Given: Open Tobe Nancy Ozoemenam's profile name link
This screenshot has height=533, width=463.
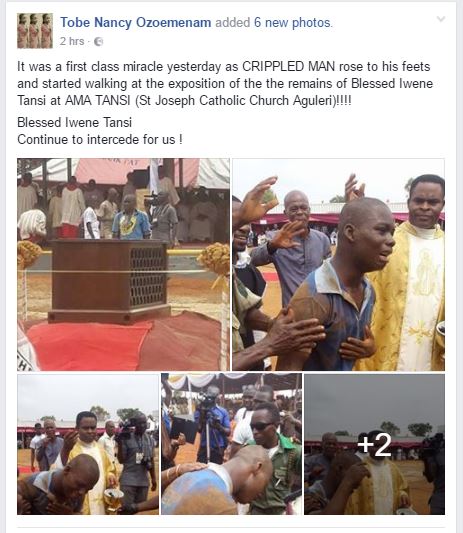Looking at the screenshot, I should 136,22.
